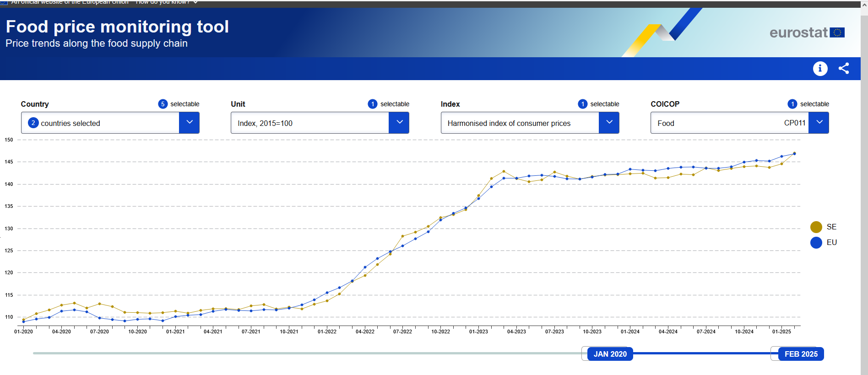Expand the Country dropdown arrow
Screen dimensions: 868x375
click(x=189, y=123)
